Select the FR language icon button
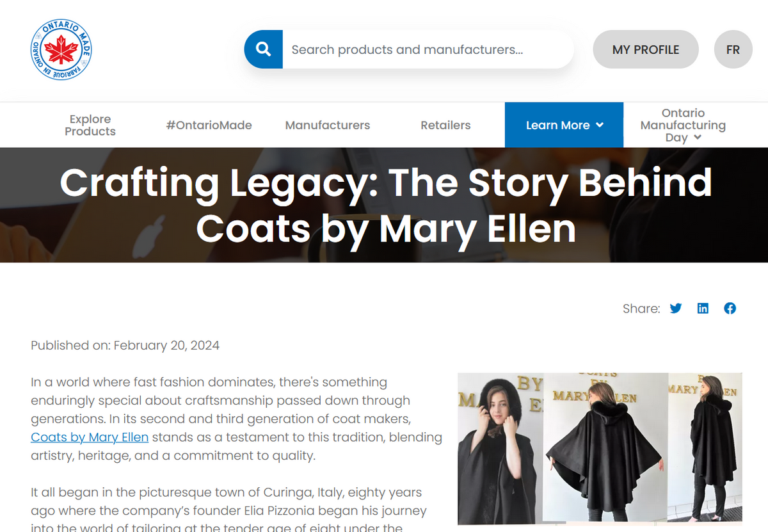The width and height of the screenshot is (768, 532). pos(733,49)
